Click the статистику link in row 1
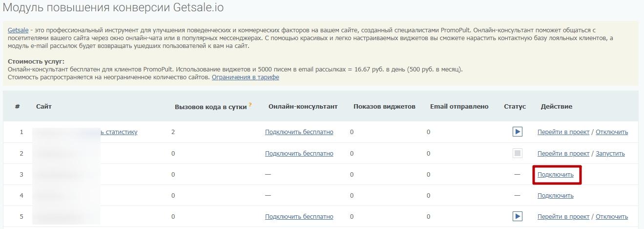Viewport: 644px width, 229px height. (x=120, y=132)
